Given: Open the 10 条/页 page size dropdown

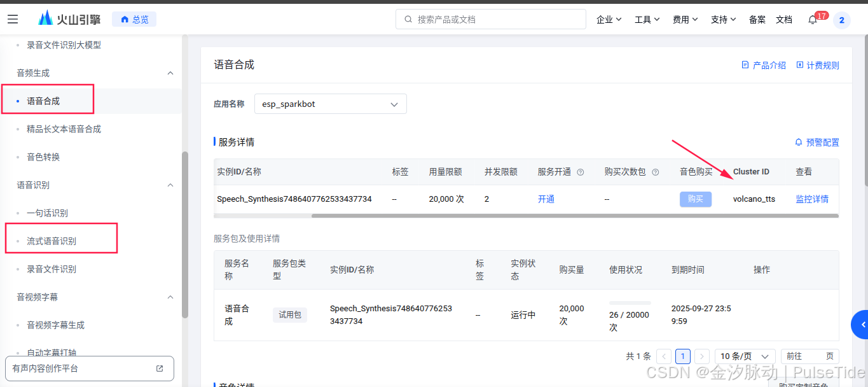Looking at the screenshot, I should tap(745, 356).
